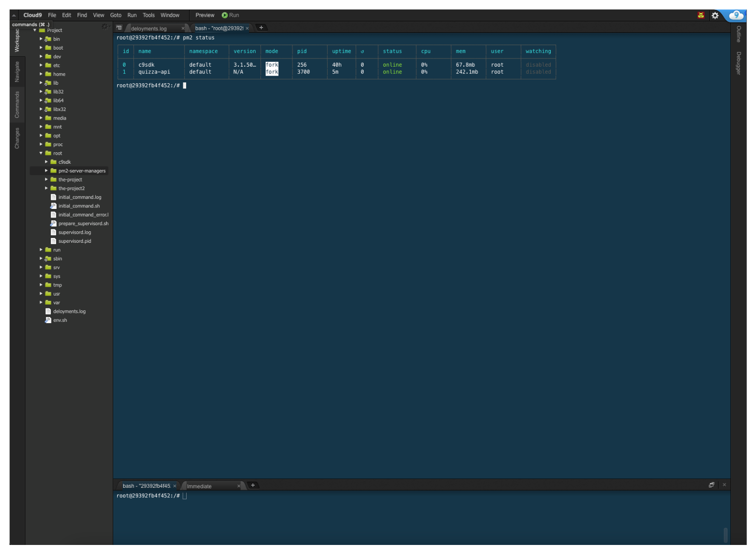Select the sbin symlink folder

(x=54, y=259)
